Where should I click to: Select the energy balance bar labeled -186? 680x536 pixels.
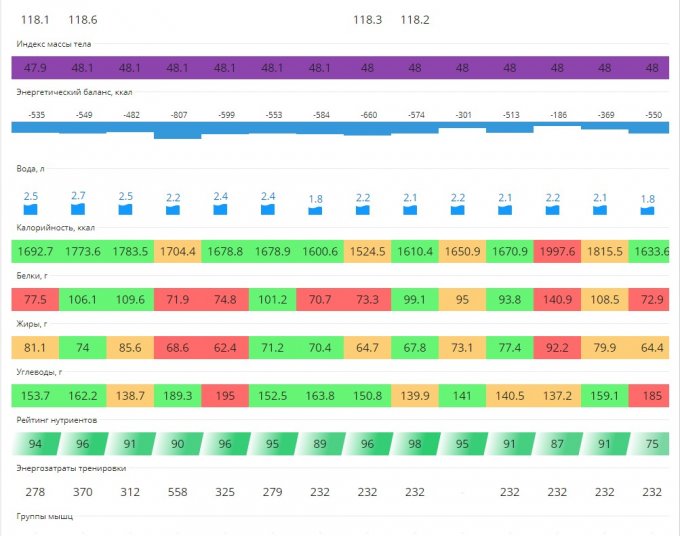pyautogui.click(x=557, y=125)
